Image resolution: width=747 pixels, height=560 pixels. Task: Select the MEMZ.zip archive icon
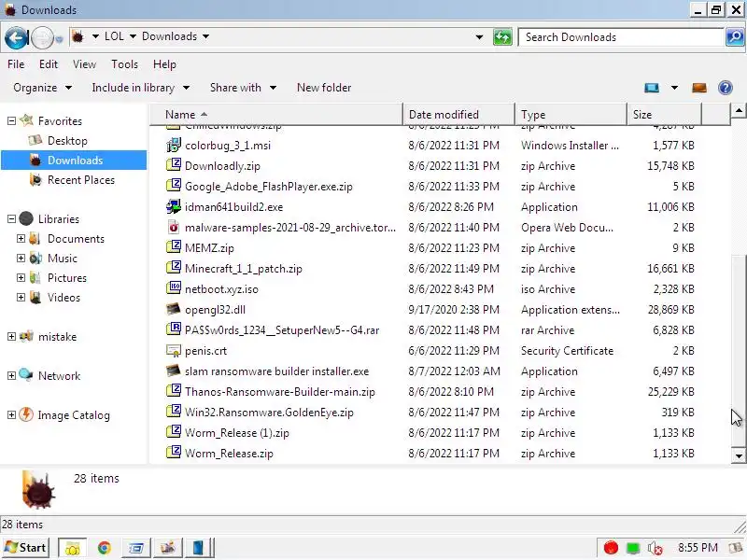174,246
